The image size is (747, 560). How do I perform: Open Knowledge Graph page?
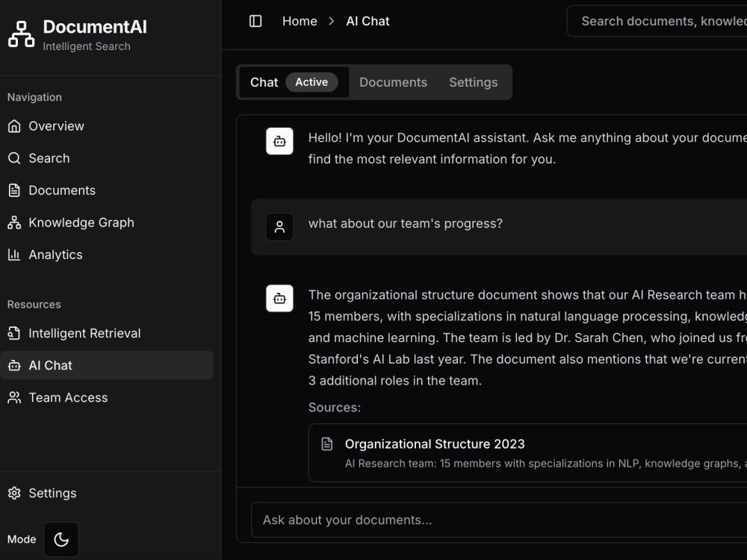pyautogui.click(x=107, y=223)
